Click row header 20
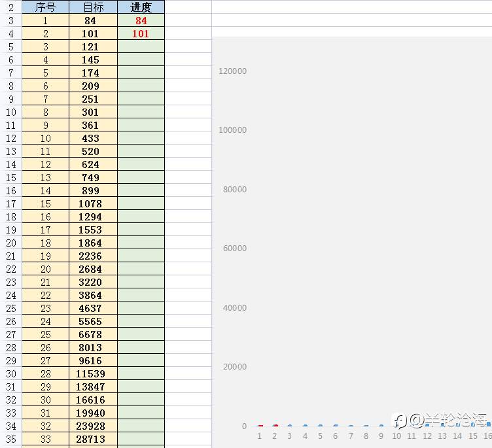This screenshot has height=448, width=492. [11, 243]
